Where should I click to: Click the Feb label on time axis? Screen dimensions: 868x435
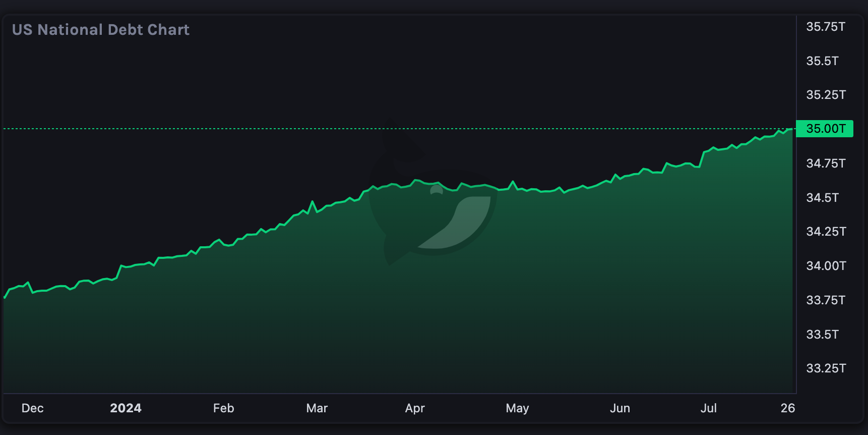click(x=224, y=408)
